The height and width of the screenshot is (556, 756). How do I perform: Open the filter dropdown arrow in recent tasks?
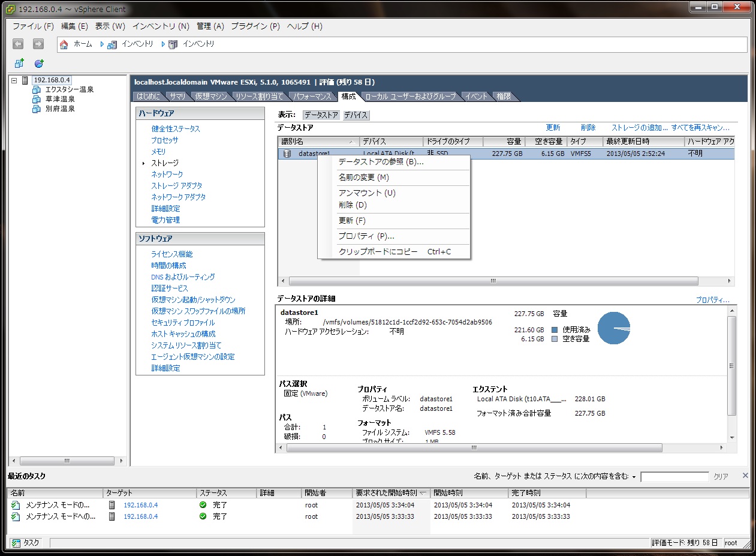[x=634, y=477]
